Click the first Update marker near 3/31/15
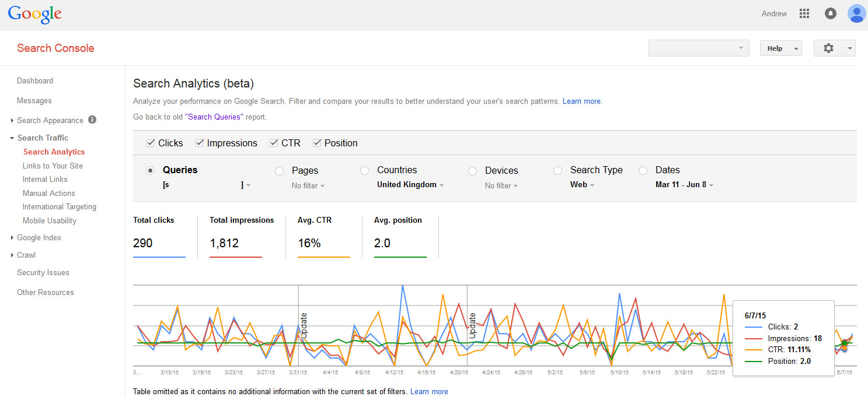This screenshot has height=414, width=868. 304,325
